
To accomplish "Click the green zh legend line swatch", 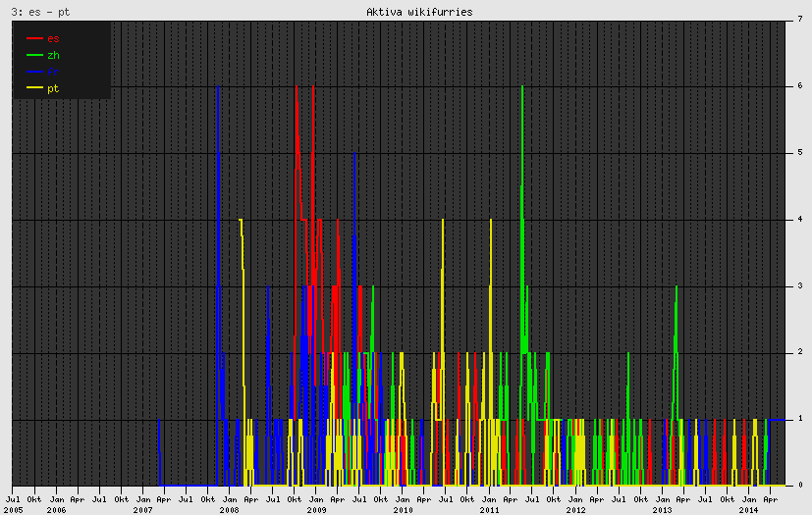I will coord(34,55).
